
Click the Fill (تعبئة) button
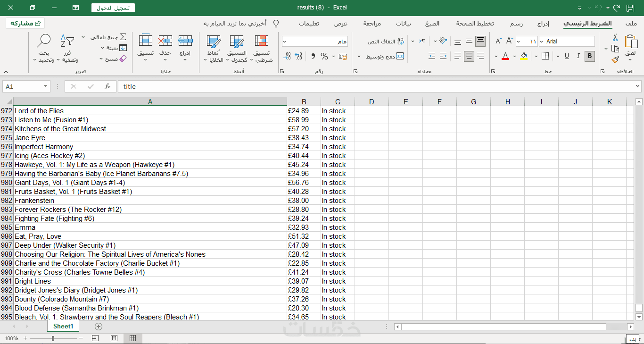(116, 48)
